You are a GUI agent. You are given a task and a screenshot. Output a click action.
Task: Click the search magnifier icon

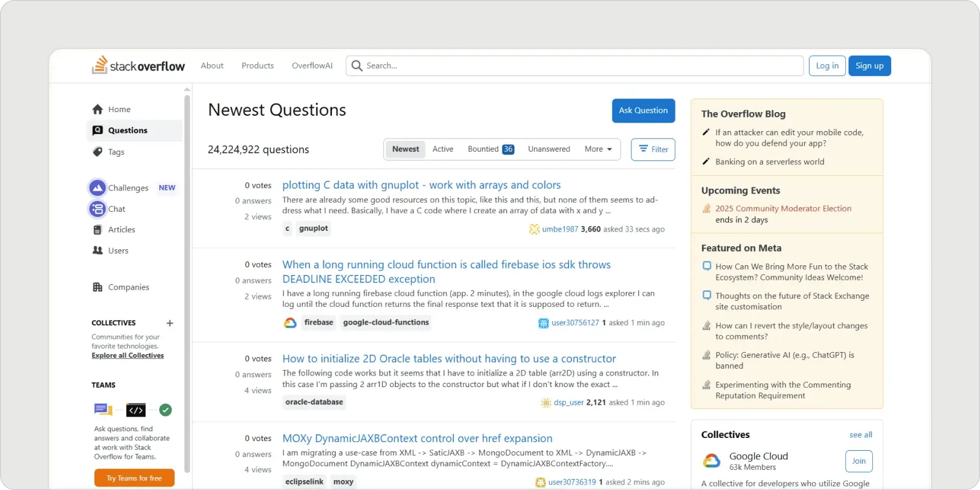[357, 66]
